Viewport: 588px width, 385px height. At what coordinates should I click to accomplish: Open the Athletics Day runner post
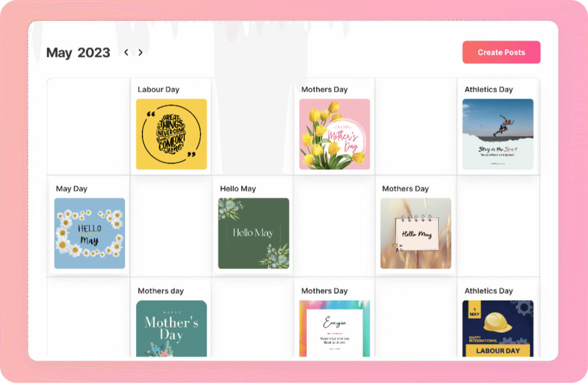point(498,134)
